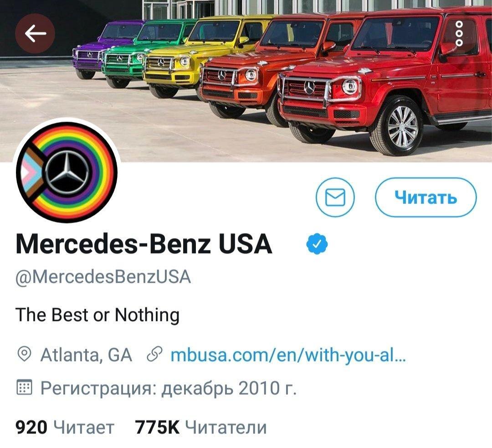The image size is (492, 448).
Task: Tap the registration calendar icon
Action: 24,387
